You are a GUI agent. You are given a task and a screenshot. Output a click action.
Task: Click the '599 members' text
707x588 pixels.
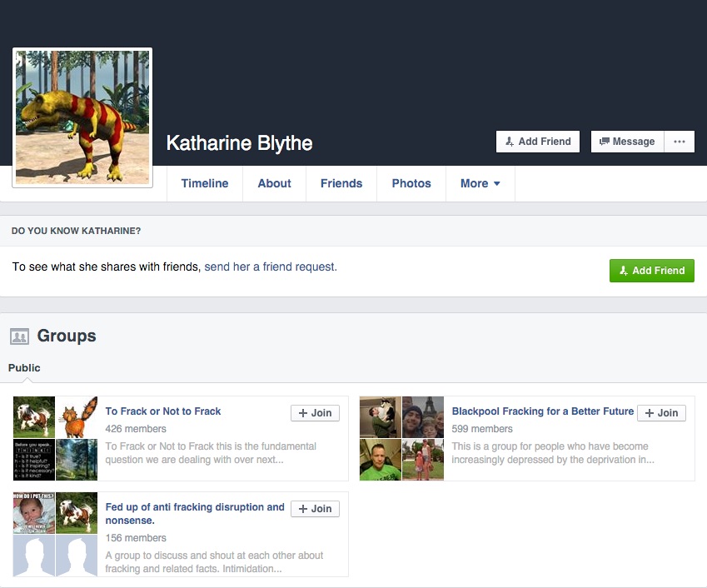(x=482, y=429)
